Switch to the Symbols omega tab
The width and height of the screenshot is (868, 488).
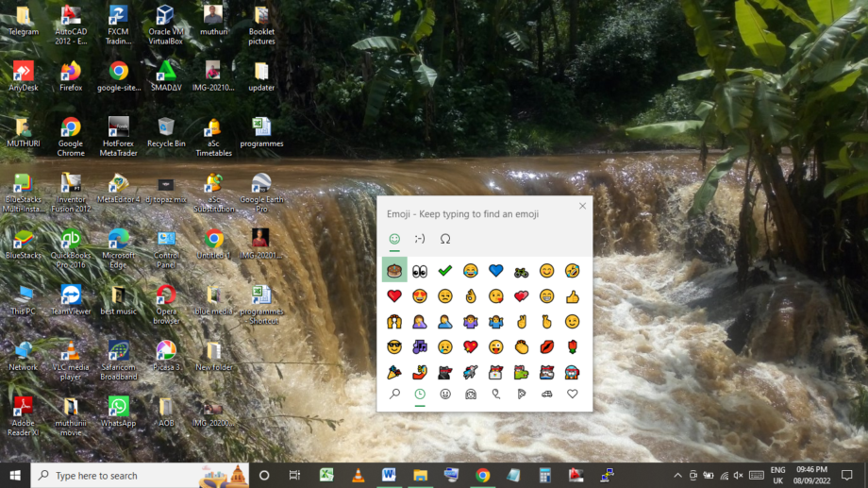click(x=445, y=239)
